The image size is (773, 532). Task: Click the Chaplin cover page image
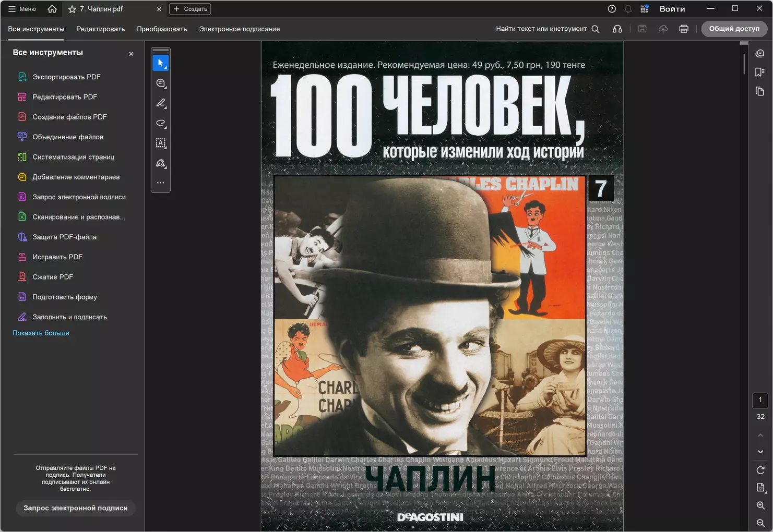click(442, 286)
